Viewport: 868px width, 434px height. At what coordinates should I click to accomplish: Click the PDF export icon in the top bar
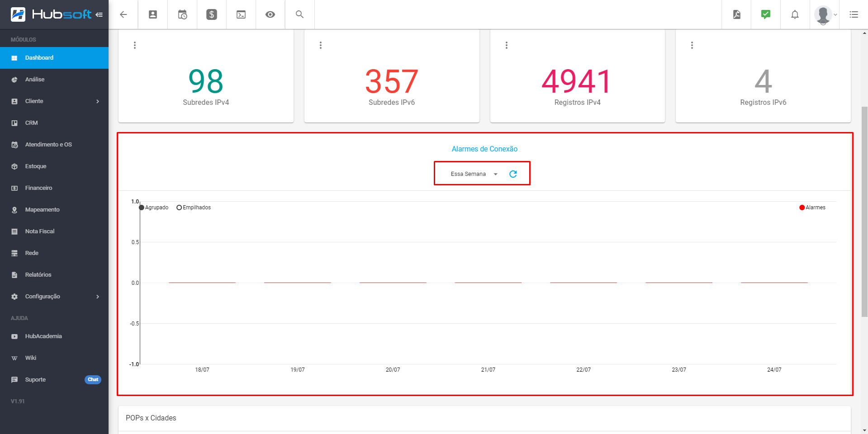[x=736, y=14]
